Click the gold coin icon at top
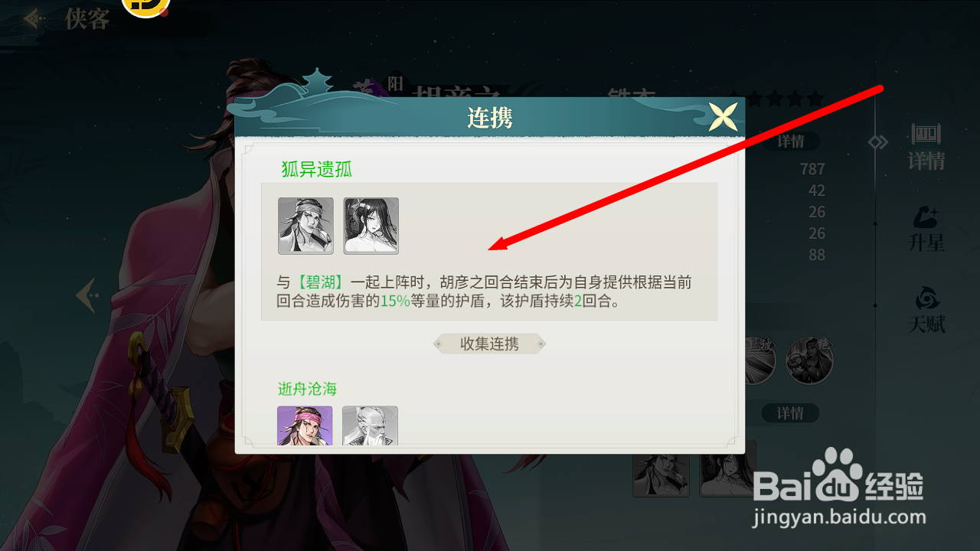 [x=145, y=6]
